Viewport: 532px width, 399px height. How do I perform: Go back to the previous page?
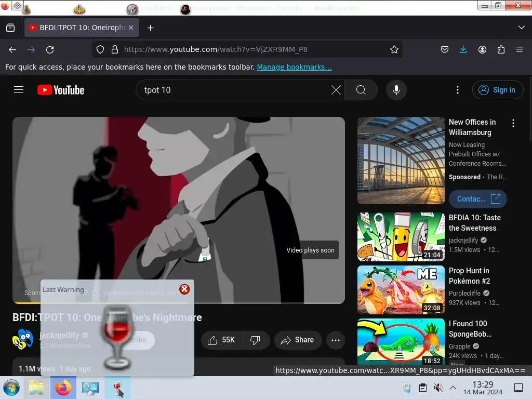pyautogui.click(x=12, y=49)
